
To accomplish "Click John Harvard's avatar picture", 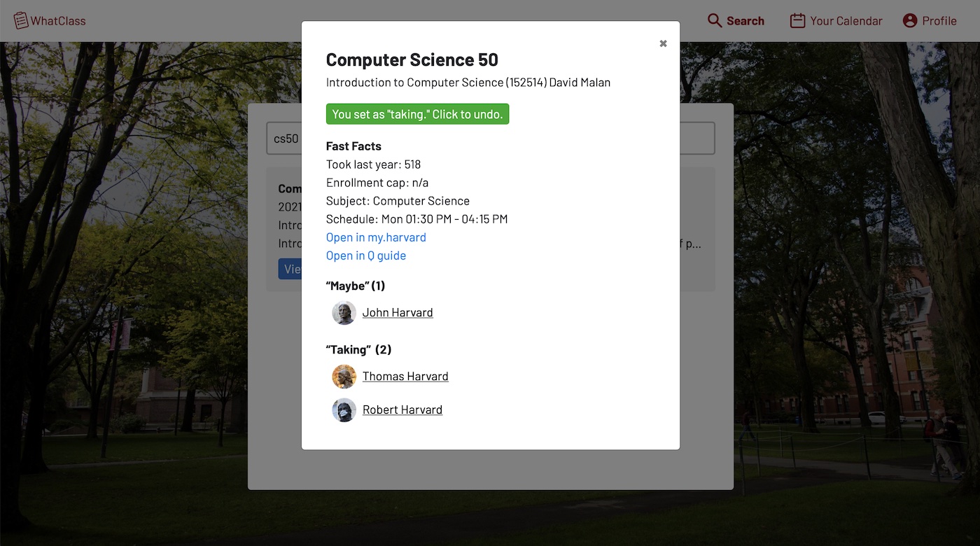I will coord(344,313).
